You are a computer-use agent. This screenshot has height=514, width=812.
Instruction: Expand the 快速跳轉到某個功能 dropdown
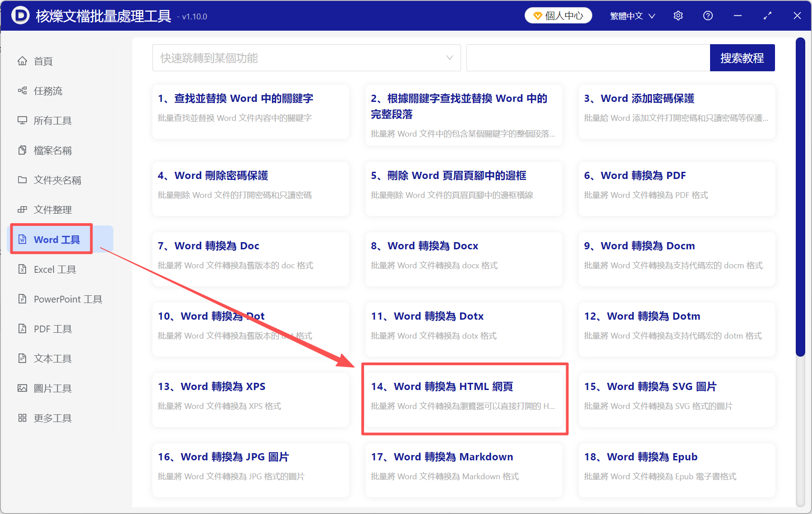click(306, 58)
